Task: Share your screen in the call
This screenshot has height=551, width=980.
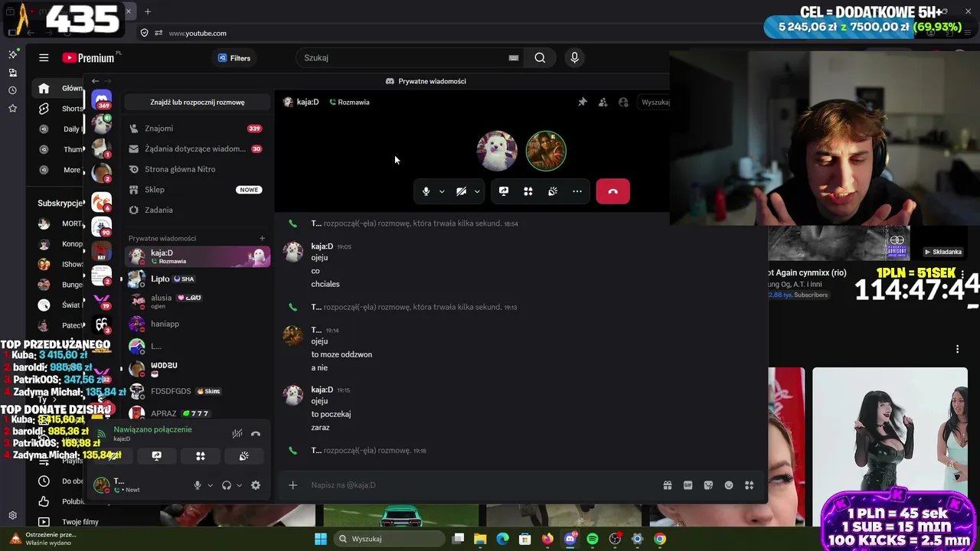Action: (504, 191)
